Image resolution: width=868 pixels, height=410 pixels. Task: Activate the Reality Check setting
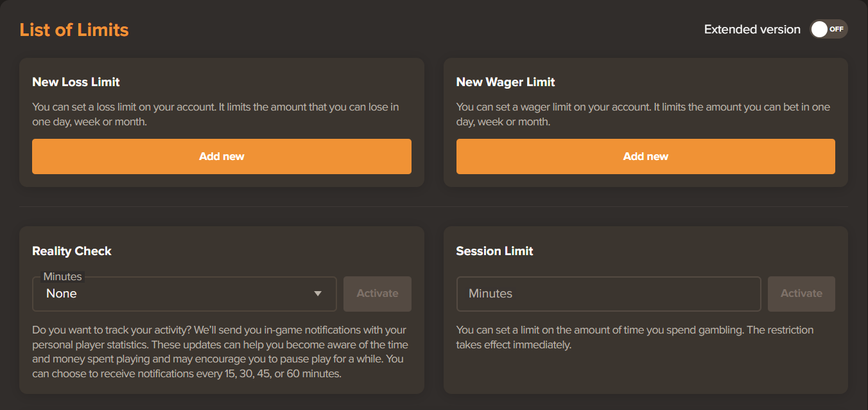click(377, 294)
